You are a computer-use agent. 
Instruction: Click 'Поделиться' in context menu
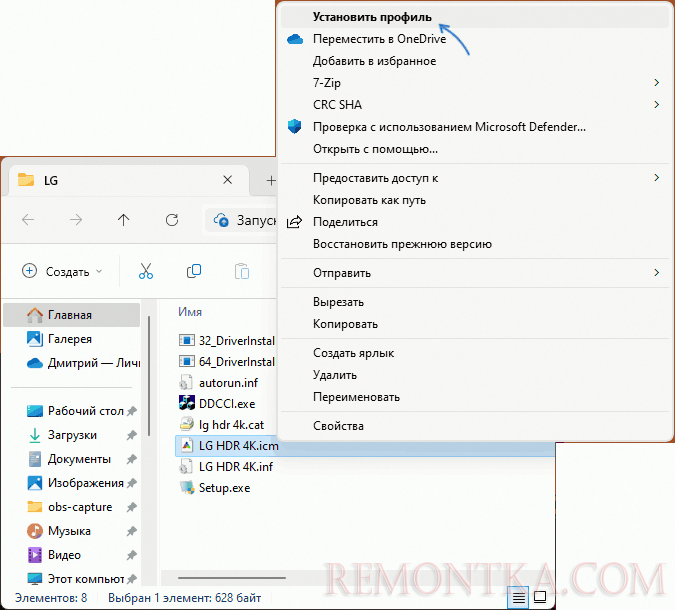tap(475, 222)
